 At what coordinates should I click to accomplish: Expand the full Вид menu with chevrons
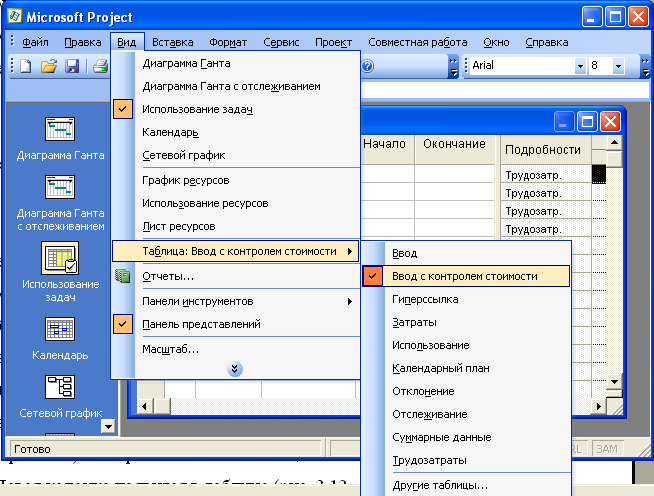coord(235,369)
